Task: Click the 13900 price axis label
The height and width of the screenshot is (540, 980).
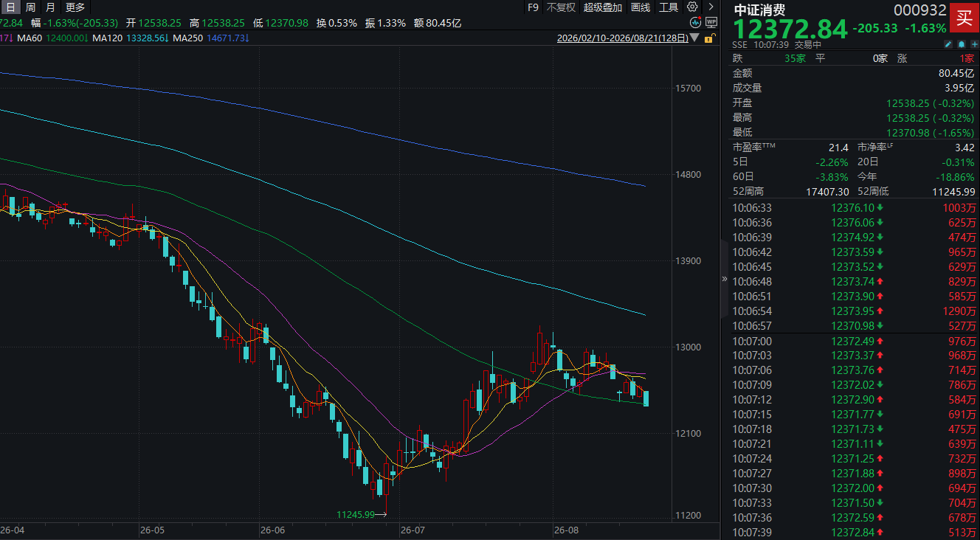Action: pos(689,261)
